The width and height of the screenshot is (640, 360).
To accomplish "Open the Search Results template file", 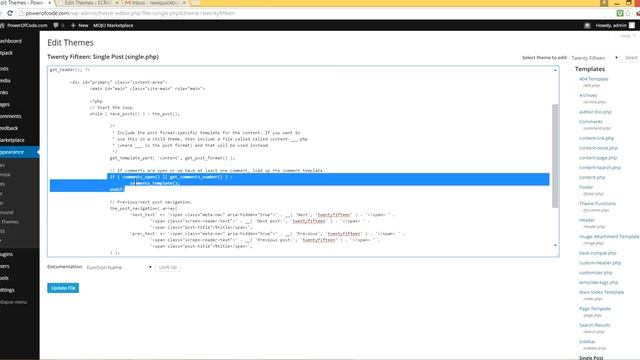I will coord(594,325).
